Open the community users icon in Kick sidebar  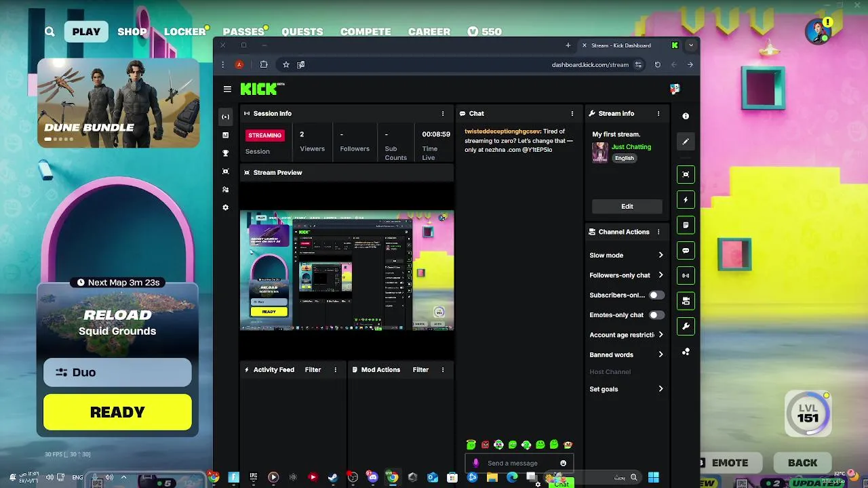(x=226, y=190)
